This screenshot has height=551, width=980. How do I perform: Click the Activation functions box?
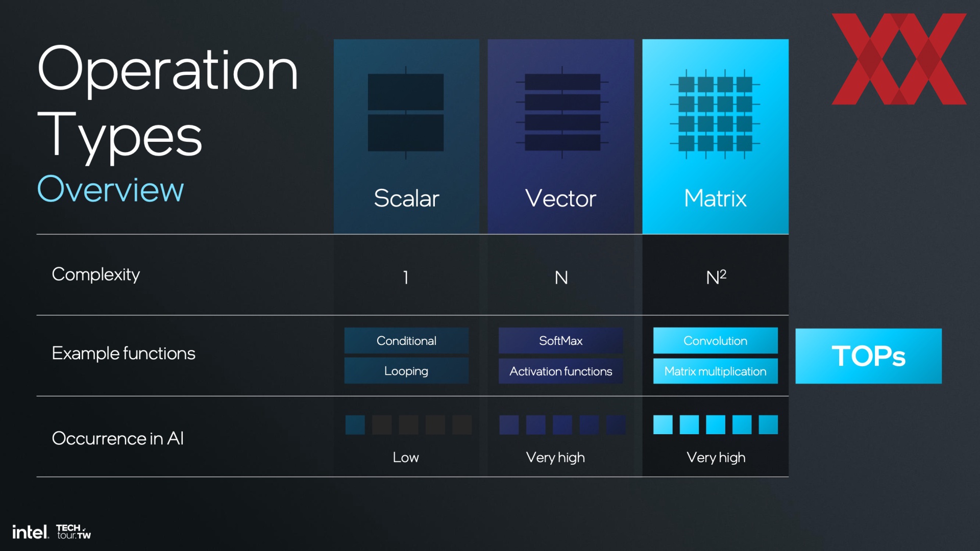point(560,371)
